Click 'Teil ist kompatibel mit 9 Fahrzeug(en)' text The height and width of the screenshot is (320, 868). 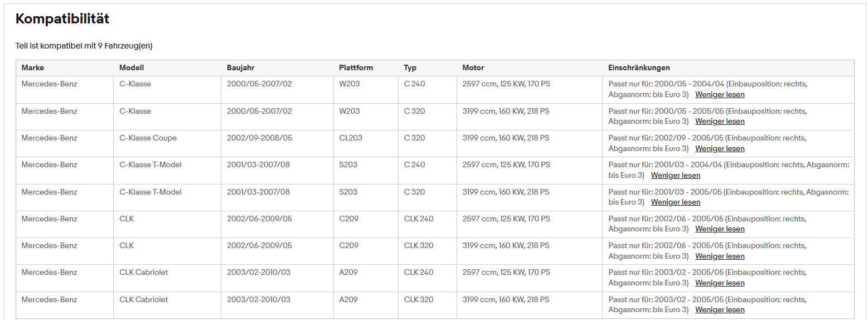pyautogui.click(x=84, y=46)
